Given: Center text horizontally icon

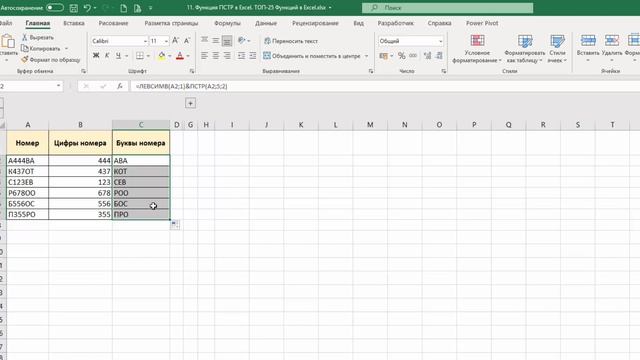Looking at the screenshot, I should pyautogui.click(x=216, y=56).
